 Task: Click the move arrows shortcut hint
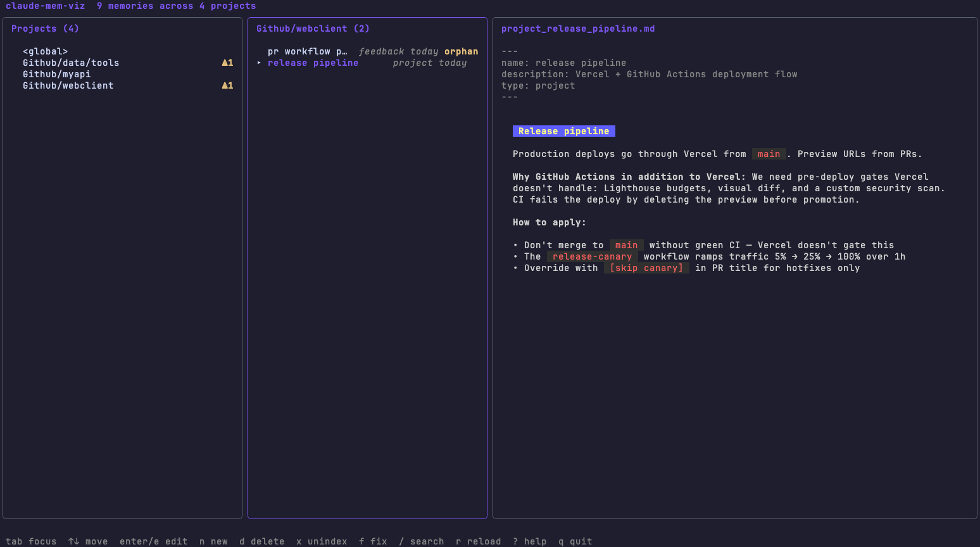point(88,541)
